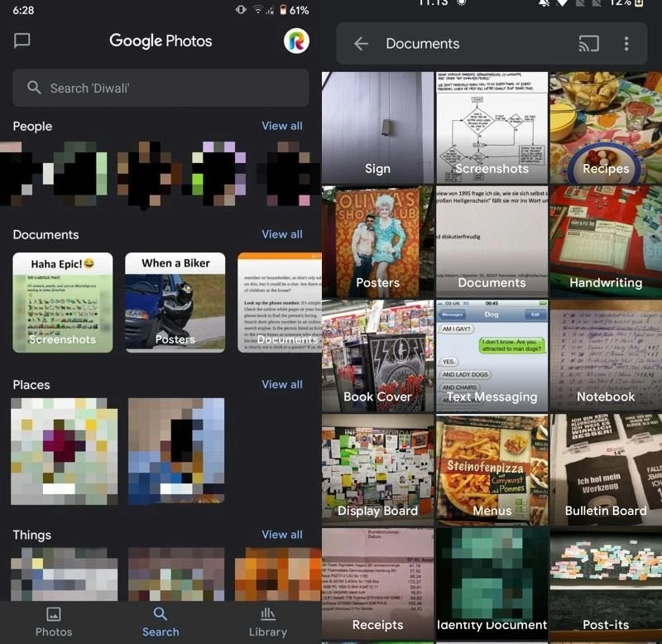Open the Documents category grid tile
662x644 pixels.
tap(492, 242)
